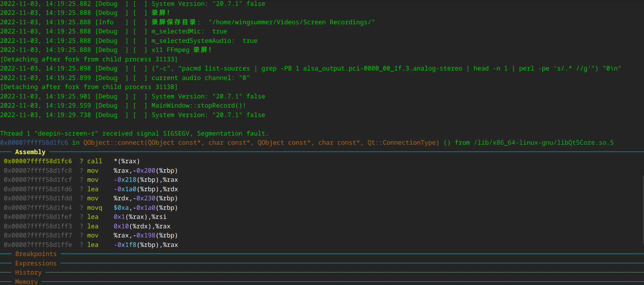This screenshot has height=285, width=644.
Task: Click operand 0x10(%rdx),%rax
Action: pos(142,226)
